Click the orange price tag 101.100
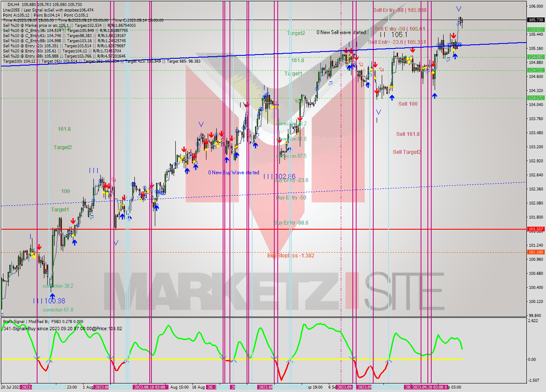The image size is (546, 392). pyautogui.click(x=535, y=252)
